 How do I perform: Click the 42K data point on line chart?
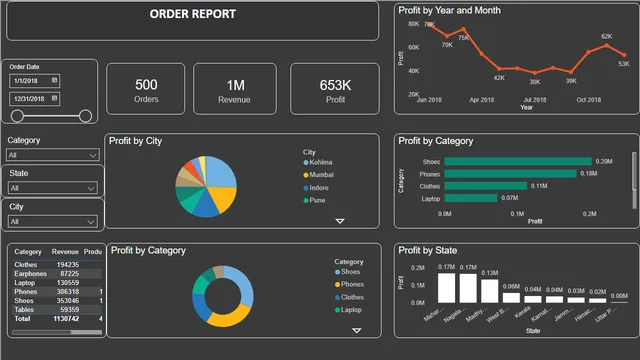pos(499,69)
